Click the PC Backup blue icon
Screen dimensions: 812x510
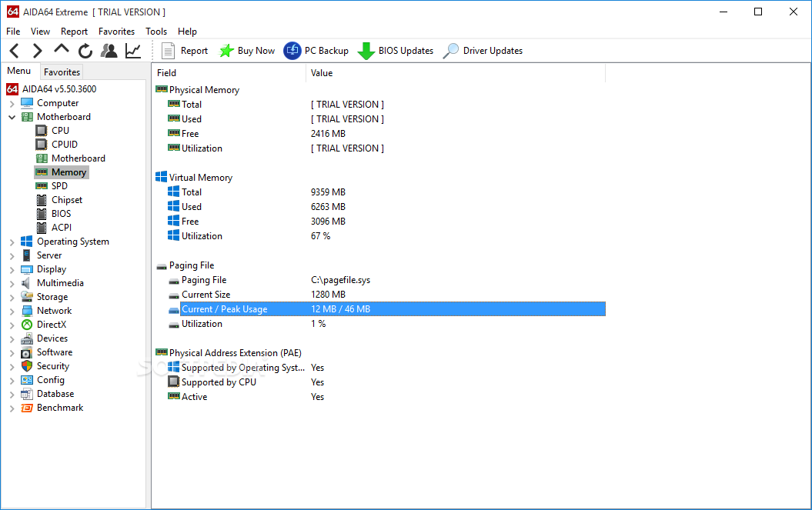point(292,51)
